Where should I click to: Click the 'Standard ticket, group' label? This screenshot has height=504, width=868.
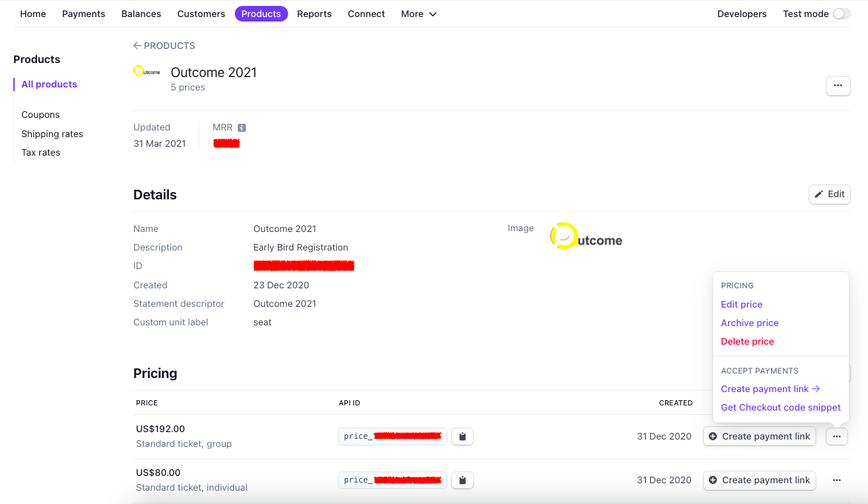pos(184,444)
